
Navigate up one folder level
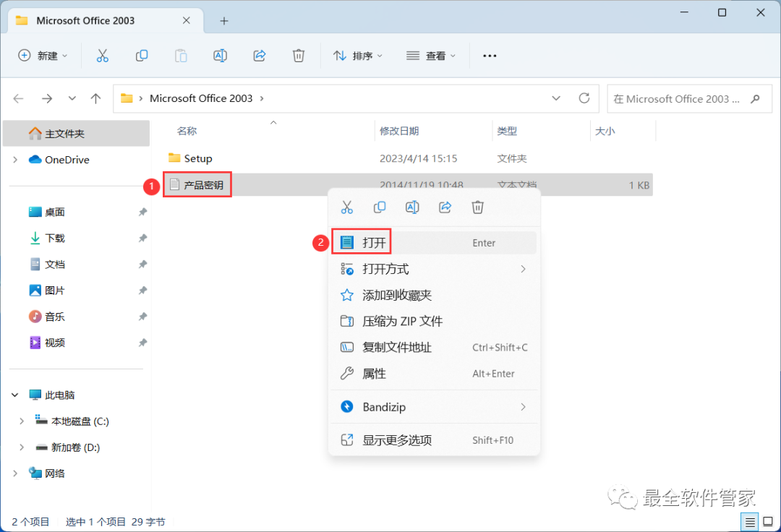point(95,98)
